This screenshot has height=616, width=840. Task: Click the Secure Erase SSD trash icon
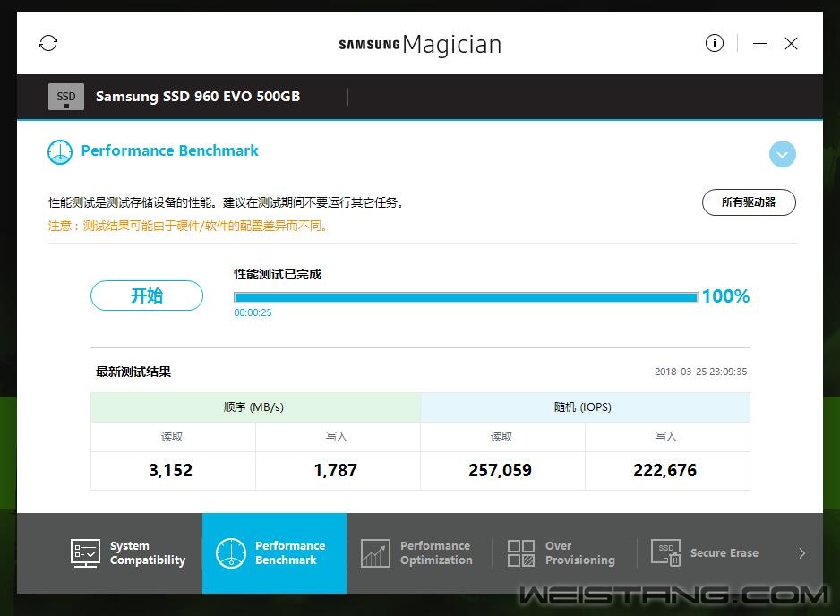coord(666,553)
